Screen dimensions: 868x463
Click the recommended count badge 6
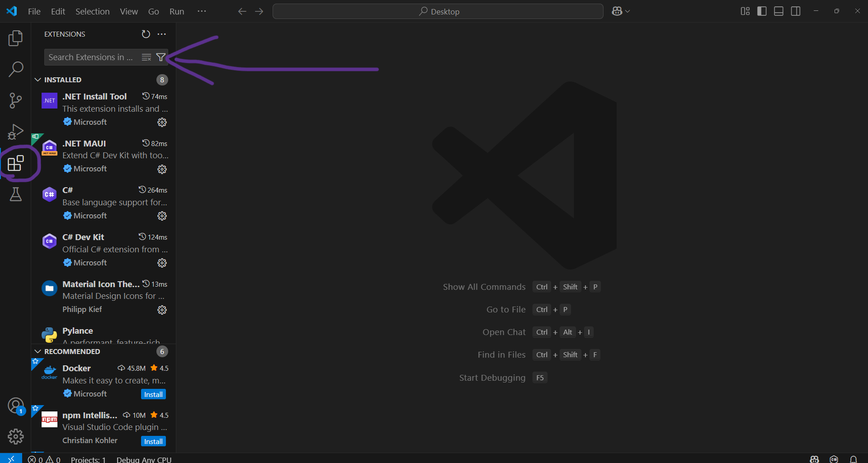coord(162,352)
